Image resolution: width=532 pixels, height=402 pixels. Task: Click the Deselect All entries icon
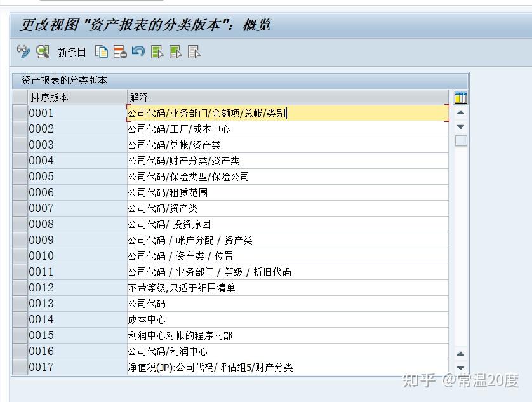[x=192, y=52]
